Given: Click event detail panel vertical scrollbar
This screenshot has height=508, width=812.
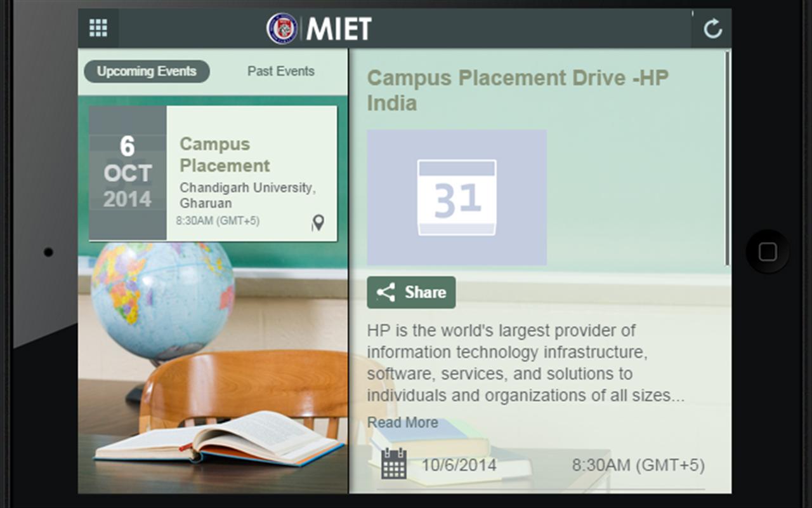Looking at the screenshot, I should 727,159.
